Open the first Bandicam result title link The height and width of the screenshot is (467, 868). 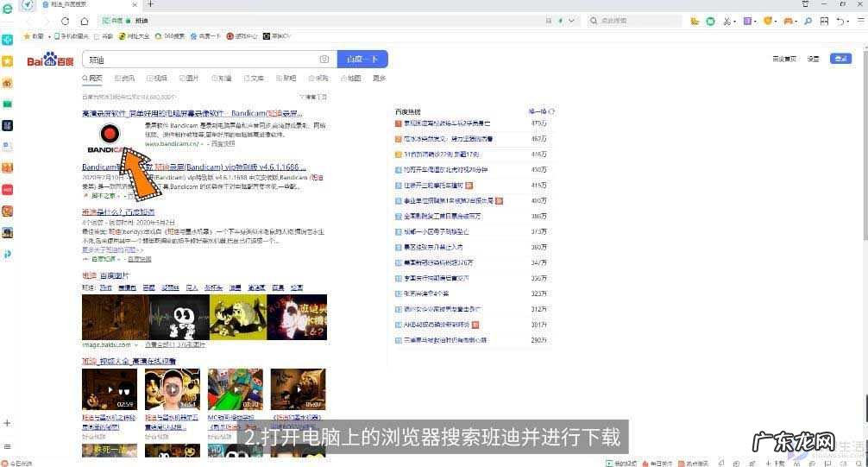click(192, 114)
